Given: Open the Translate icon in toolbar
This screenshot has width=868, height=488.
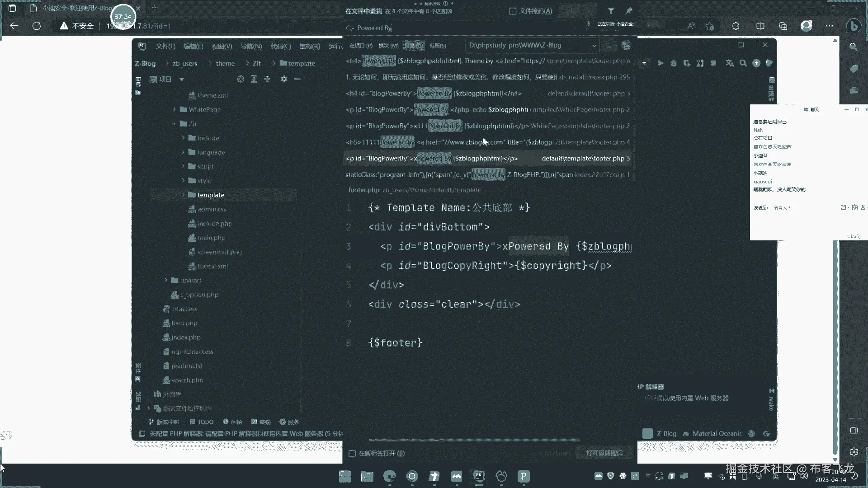Looking at the screenshot, I should (730, 63).
